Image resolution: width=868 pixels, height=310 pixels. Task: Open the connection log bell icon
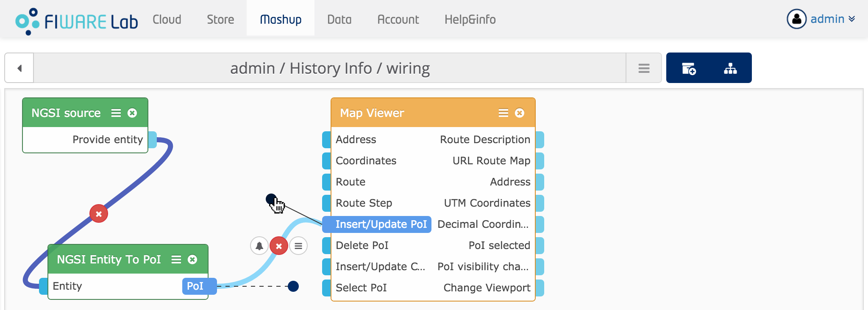(259, 246)
